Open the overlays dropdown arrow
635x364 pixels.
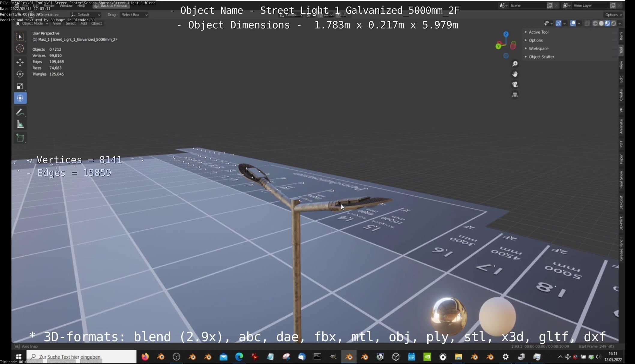point(579,23)
